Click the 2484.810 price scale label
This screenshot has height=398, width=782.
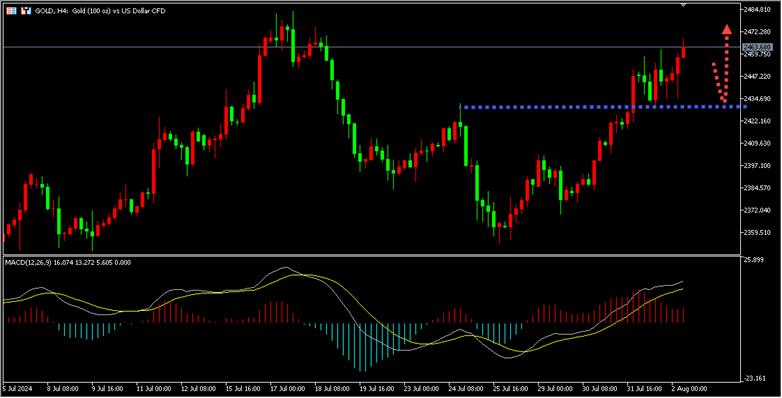tap(758, 9)
